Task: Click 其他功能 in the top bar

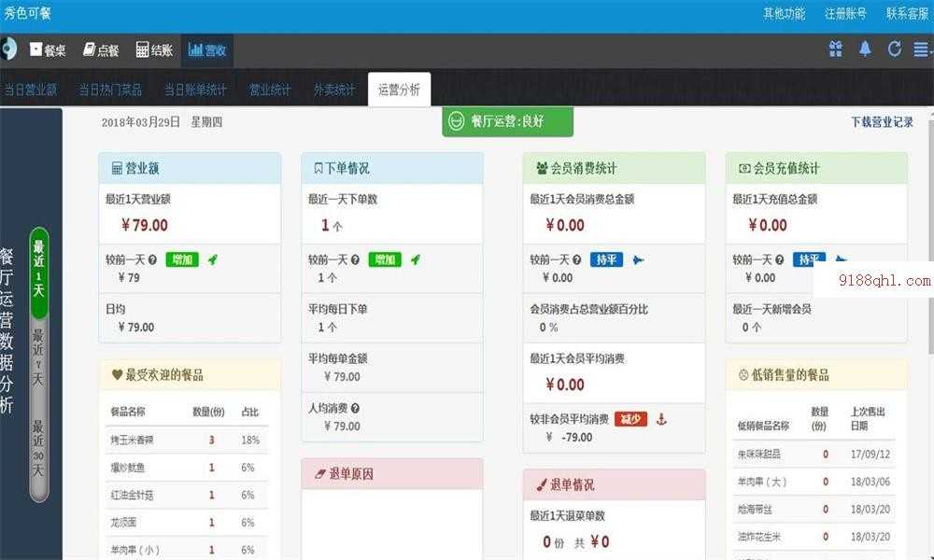Action: [x=784, y=13]
